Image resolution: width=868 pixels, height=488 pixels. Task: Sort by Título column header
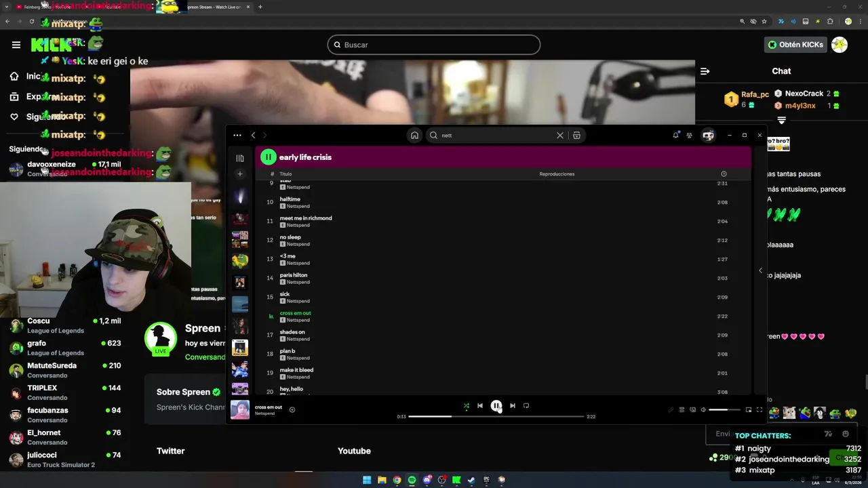tap(285, 174)
